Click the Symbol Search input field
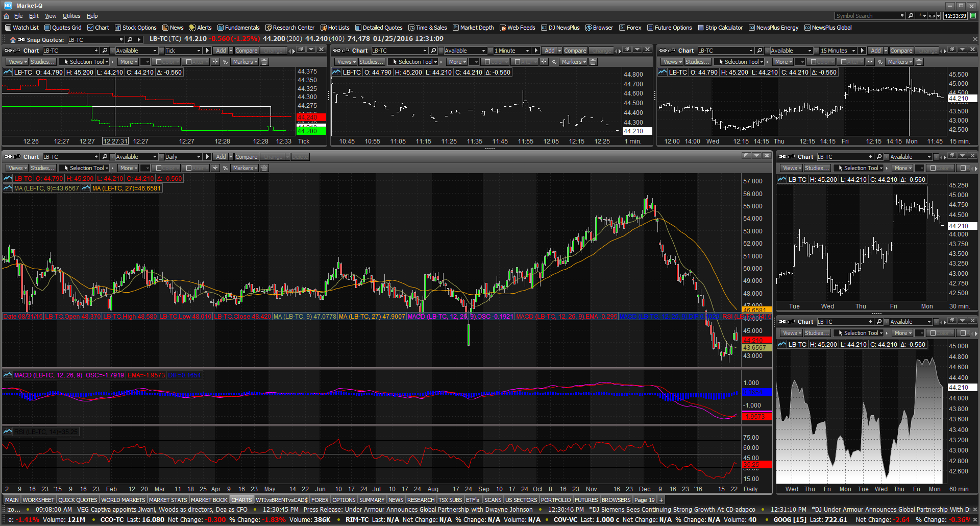 [868, 16]
